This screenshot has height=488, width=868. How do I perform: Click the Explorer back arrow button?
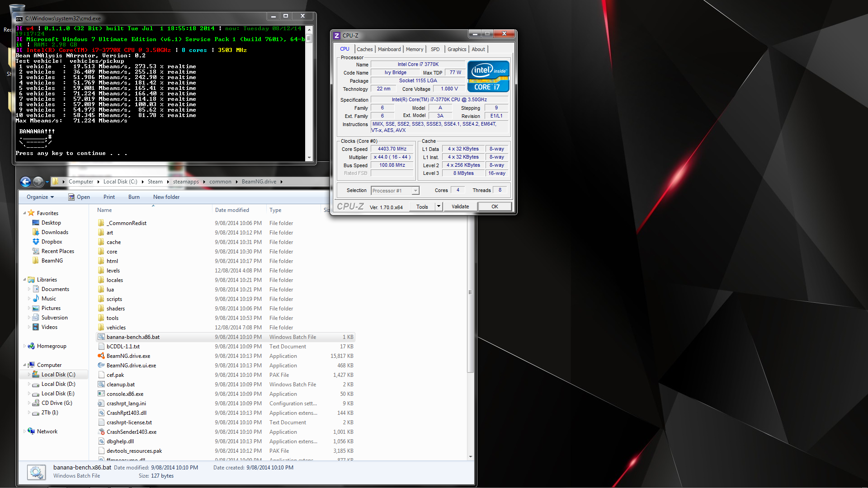point(26,182)
